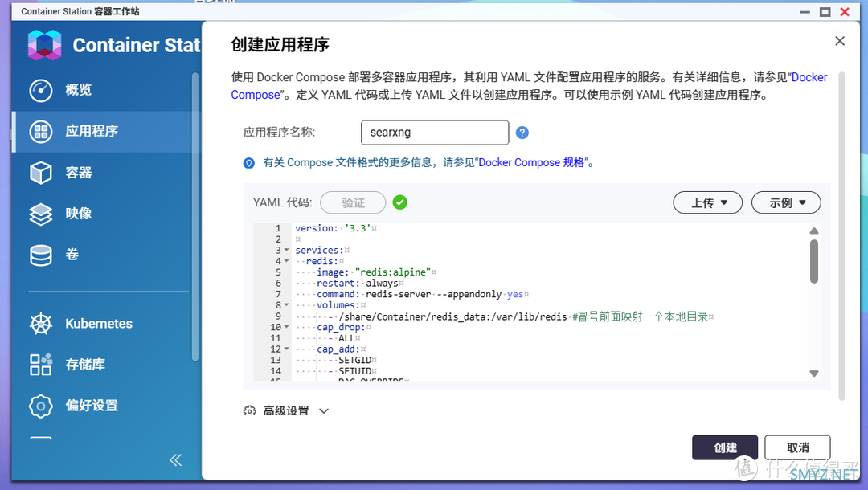Click the 验证 validate button

[x=353, y=203]
